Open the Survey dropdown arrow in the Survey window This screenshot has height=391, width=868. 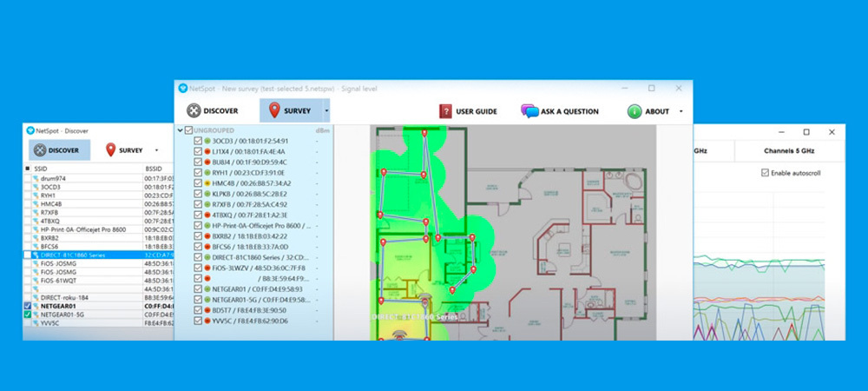coord(326,110)
